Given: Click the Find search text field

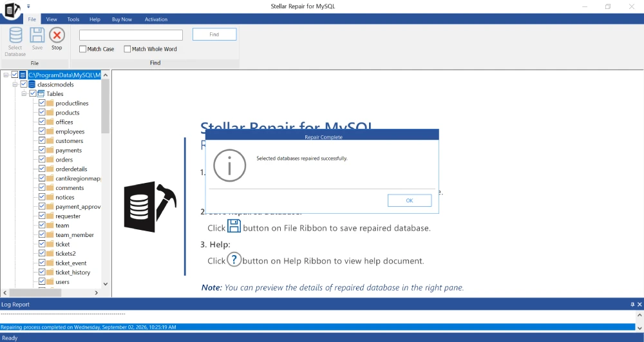Looking at the screenshot, I should 131,35.
